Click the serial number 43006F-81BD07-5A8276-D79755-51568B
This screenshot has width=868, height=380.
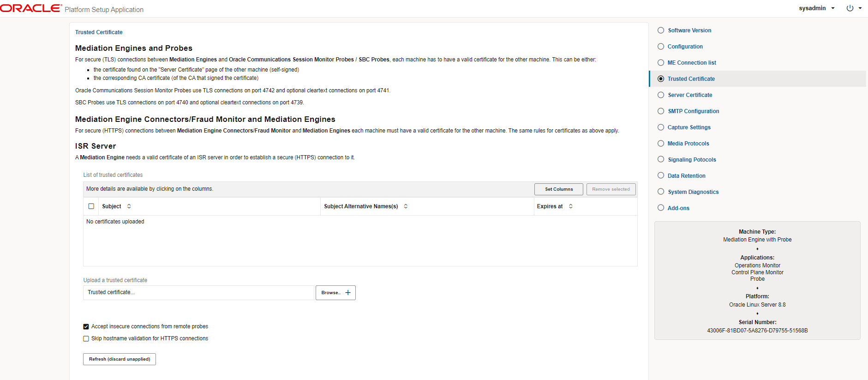pos(757,331)
